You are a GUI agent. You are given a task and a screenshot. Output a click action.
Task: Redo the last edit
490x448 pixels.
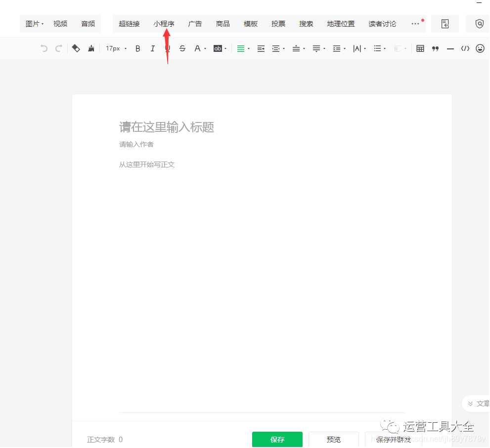click(x=58, y=48)
